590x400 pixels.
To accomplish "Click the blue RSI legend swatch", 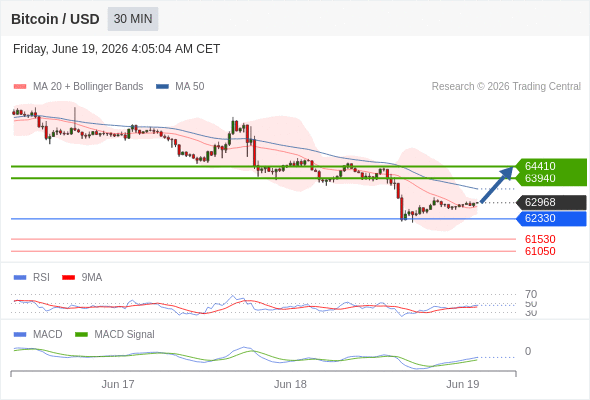I will click(20, 278).
